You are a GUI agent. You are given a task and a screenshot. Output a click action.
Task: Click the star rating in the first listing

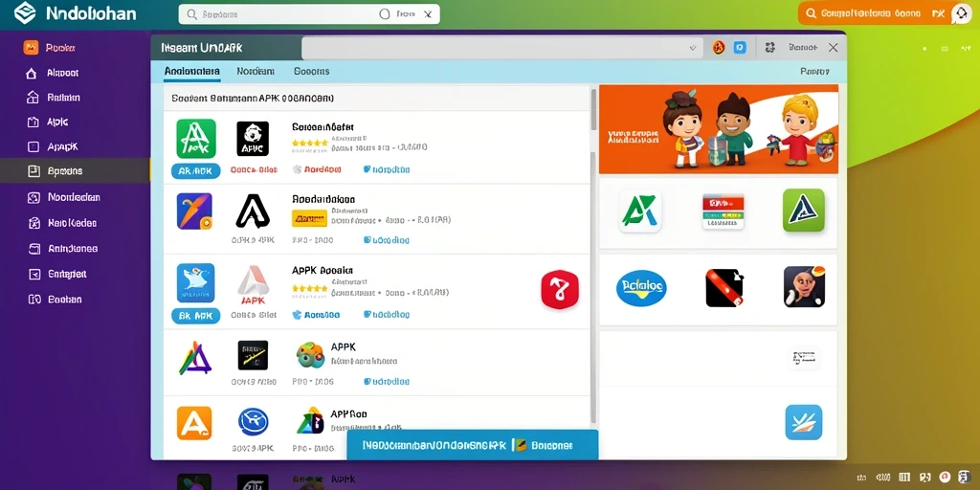pyautogui.click(x=309, y=144)
